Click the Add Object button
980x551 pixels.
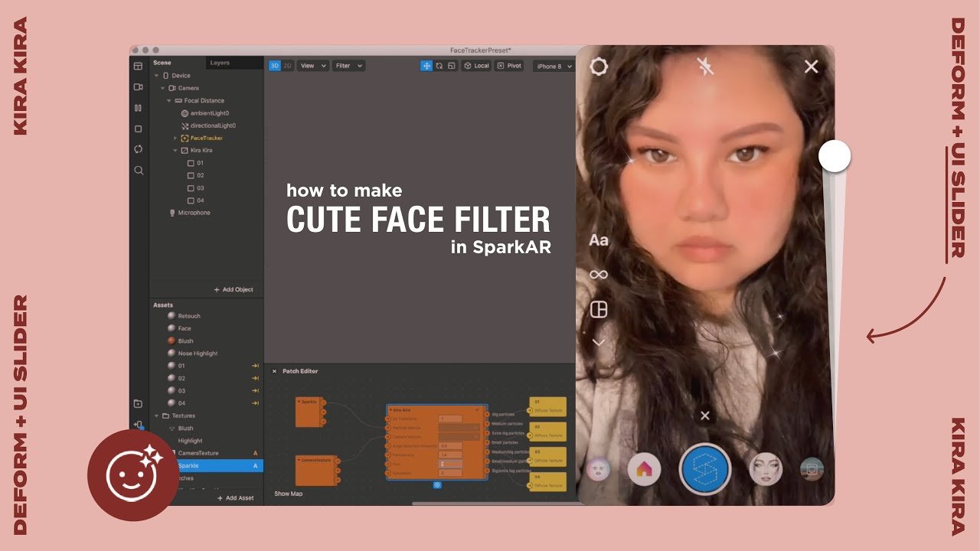234,289
